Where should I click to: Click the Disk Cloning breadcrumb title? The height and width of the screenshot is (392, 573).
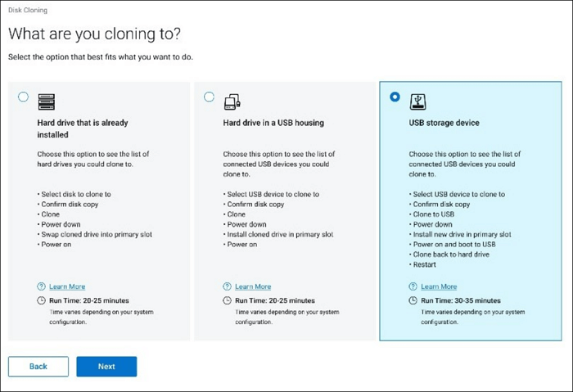pyautogui.click(x=28, y=11)
